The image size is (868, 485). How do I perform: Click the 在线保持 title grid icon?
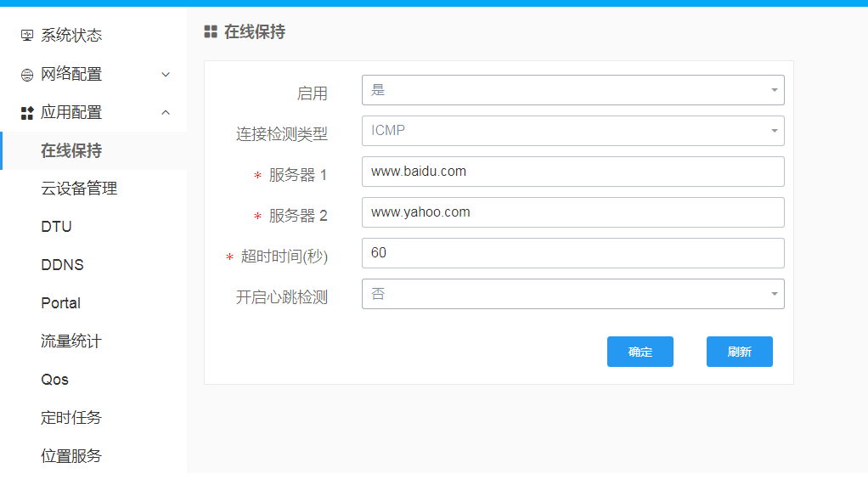point(211,32)
